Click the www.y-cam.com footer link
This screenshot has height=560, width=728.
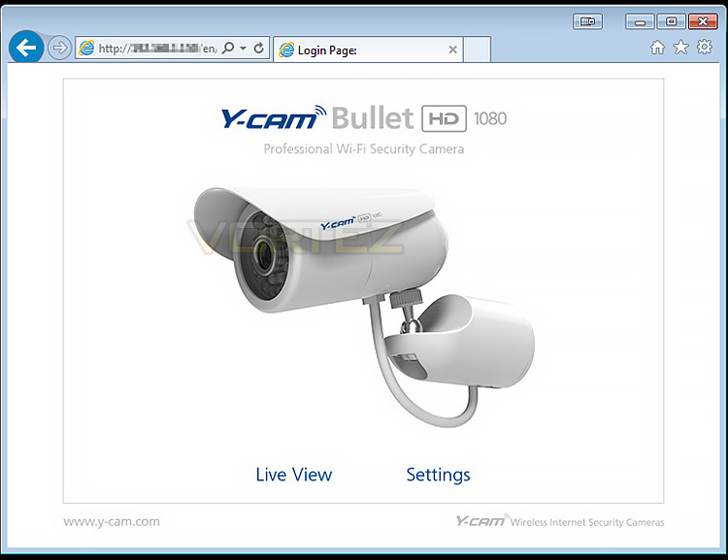click(112, 522)
